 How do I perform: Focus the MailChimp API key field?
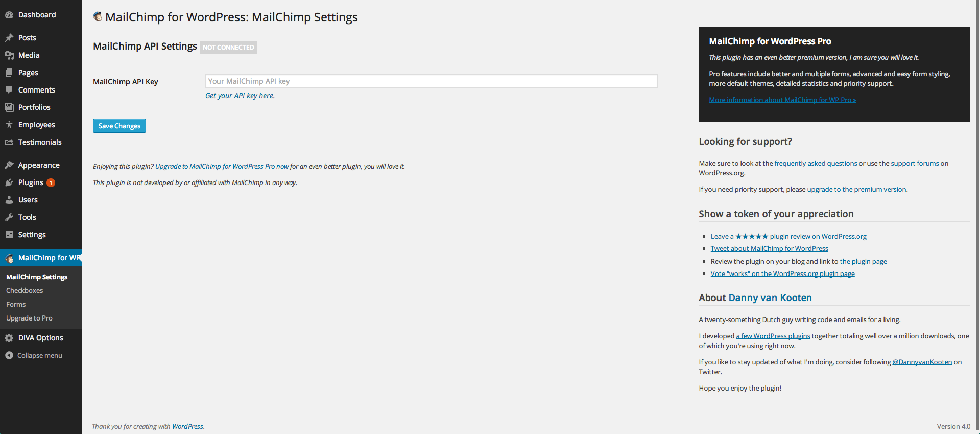pos(431,81)
